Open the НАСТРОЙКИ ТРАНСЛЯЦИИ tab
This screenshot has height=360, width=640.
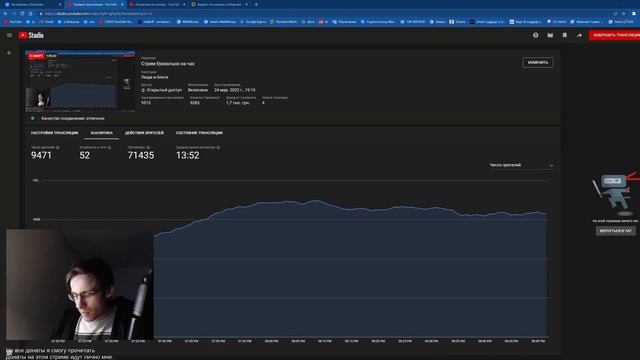pyautogui.click(x=54, y=133)
